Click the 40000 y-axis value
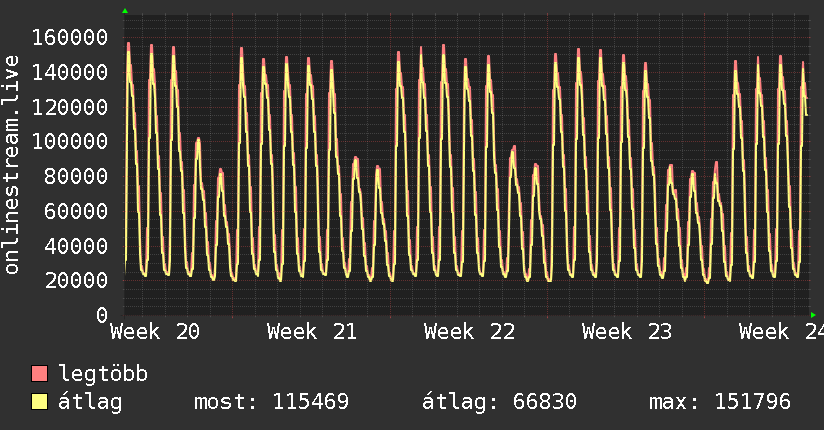The height and width of the screenshot is (430, 824). click(76, 246)
